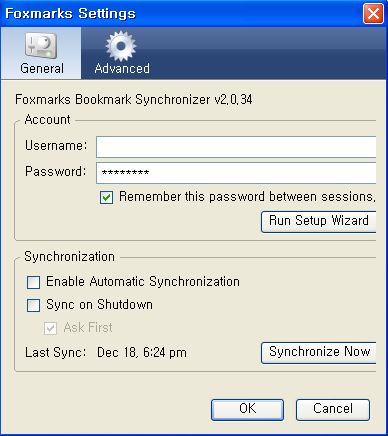
Task: Enable Automatic Synchronization checkbox
Action: [33, 282]
